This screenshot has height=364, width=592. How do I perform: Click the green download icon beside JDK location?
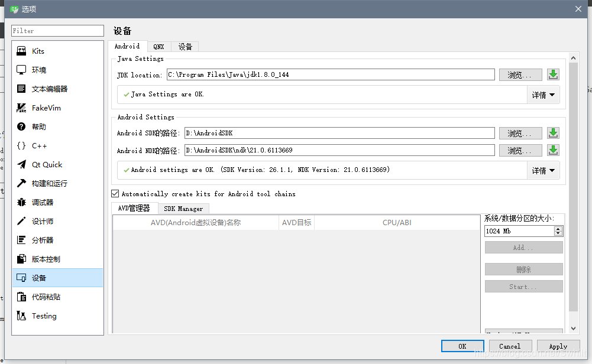(x=552, y=74)
